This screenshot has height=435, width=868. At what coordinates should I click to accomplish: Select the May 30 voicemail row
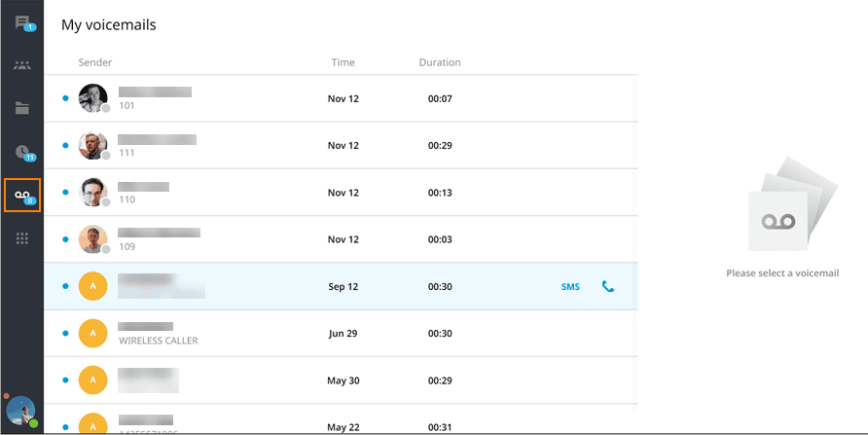[x=341, y=380]
